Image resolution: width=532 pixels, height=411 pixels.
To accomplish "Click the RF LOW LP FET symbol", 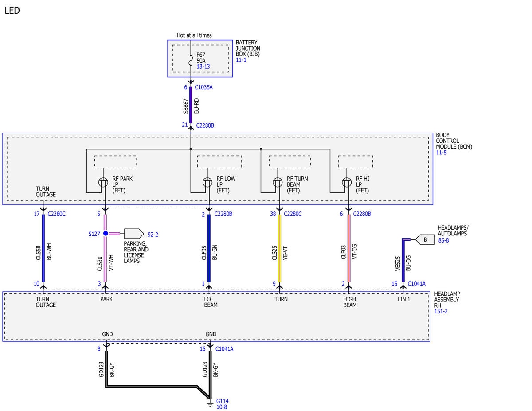I will pyautogui.click(x=207, y=182).
